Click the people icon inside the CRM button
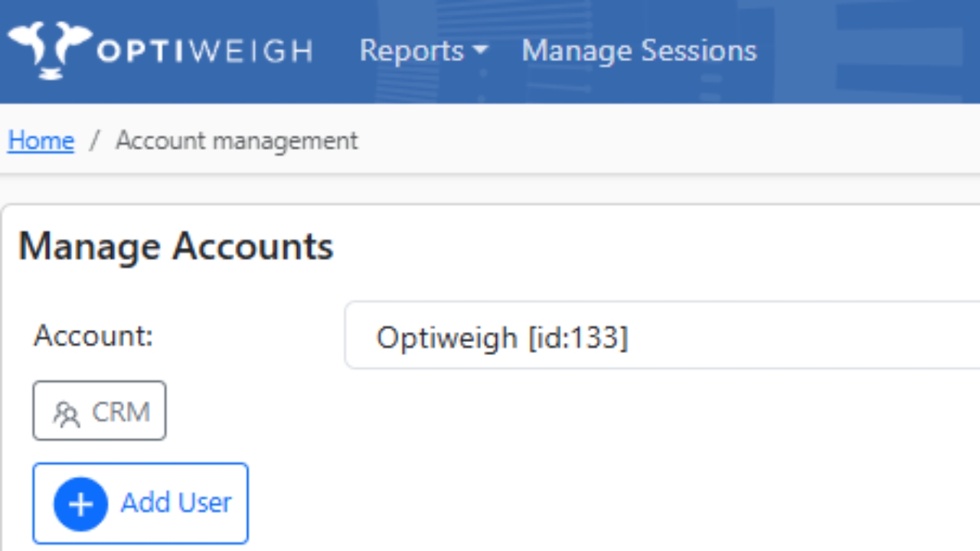The image size is (980, 551). click(x=67, y=414)
